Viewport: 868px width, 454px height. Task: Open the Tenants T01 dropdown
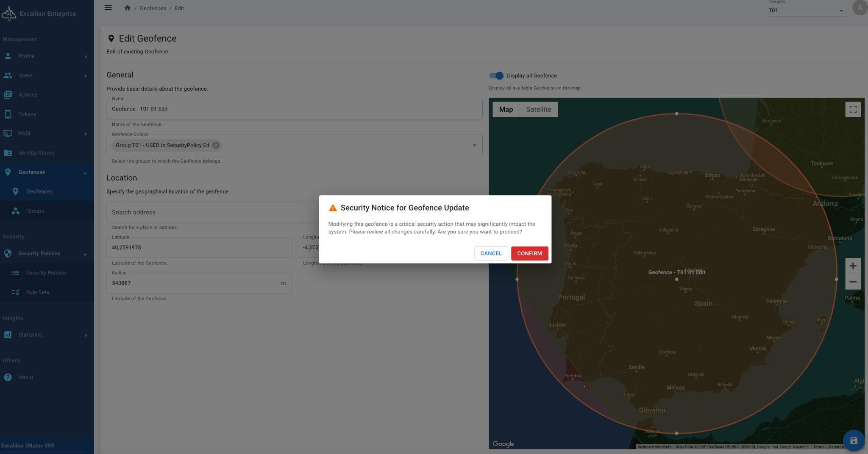[807, 11]
